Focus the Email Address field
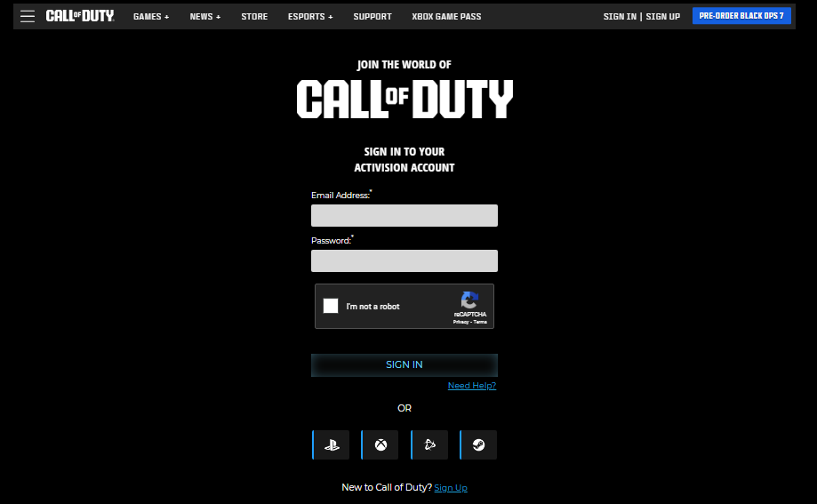The height and width of the screenshot is (504, 817). click(404, 215)
